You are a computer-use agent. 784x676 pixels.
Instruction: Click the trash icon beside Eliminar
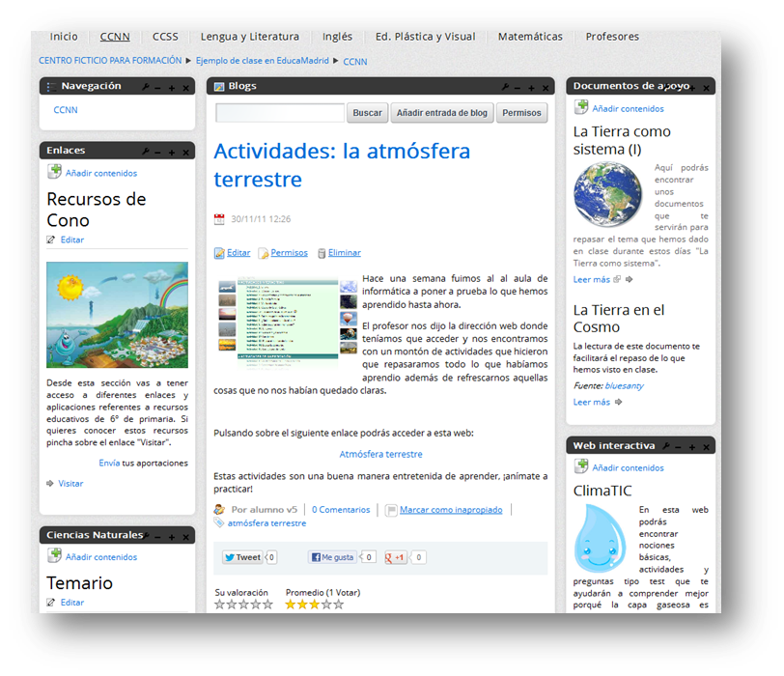tap(322, 253)
